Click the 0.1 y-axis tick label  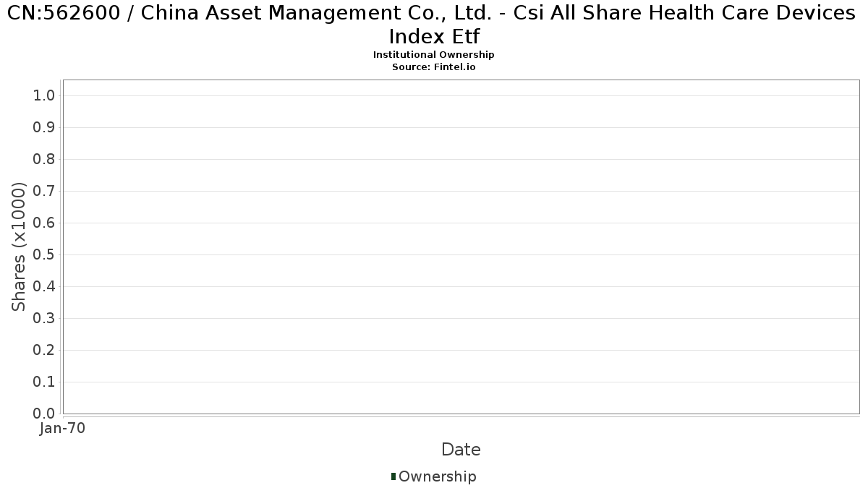coord(45,382)
